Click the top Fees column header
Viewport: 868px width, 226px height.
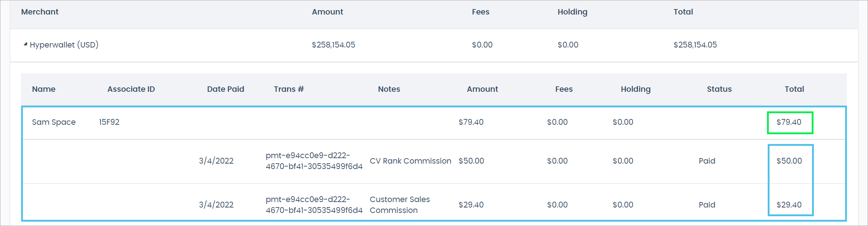(x=480, y=12)
